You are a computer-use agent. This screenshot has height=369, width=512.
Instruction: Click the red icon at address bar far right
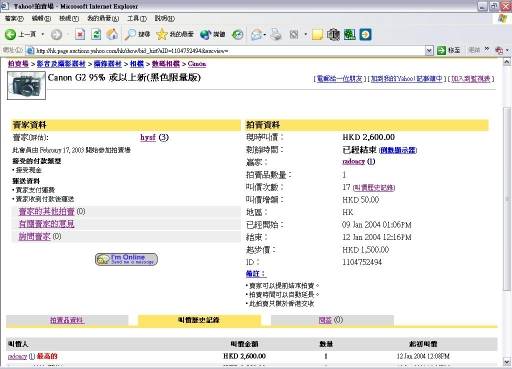click(x=499, y=51)
